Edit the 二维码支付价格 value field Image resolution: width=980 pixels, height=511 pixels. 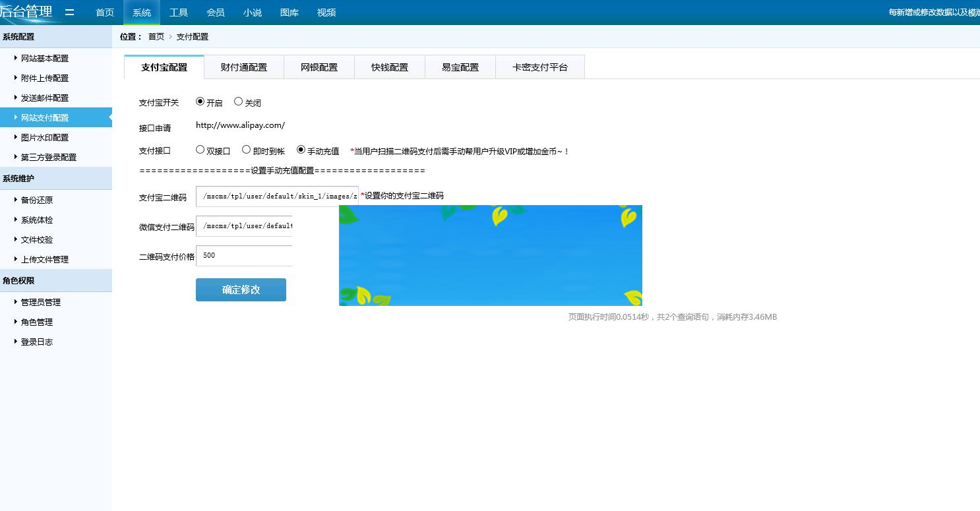click(244, 255)
